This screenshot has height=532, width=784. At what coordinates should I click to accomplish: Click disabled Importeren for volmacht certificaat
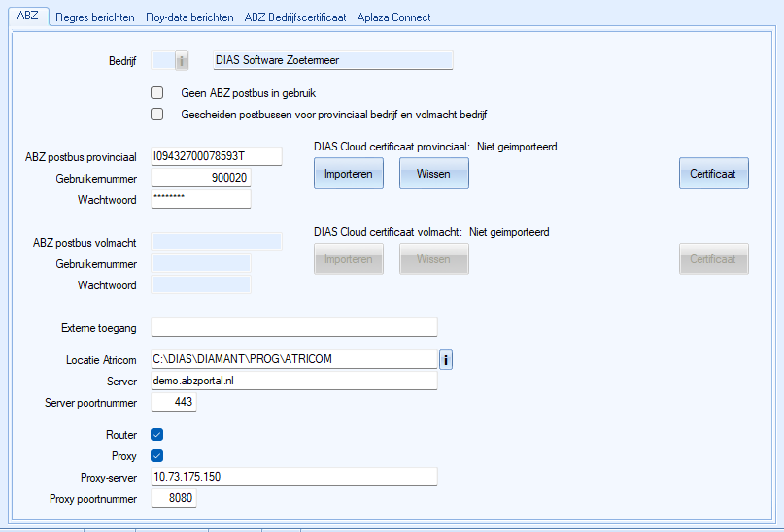click(x=349, y=259)
